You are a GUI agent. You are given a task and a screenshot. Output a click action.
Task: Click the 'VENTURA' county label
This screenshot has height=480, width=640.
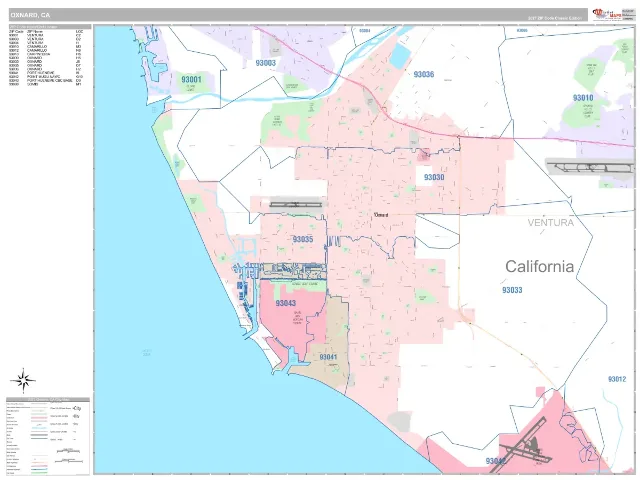pyautogui.click(x=551, y=223)
